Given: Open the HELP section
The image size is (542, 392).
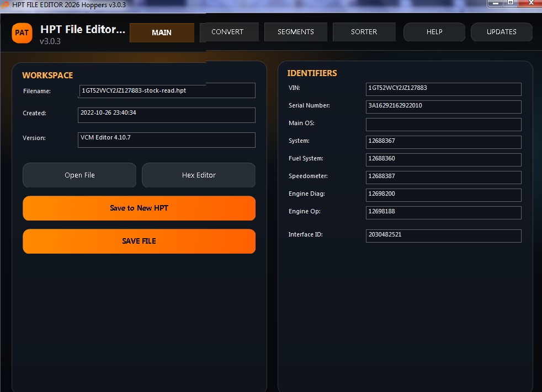Looking at the screenshot, I should (x=434, y=32).
